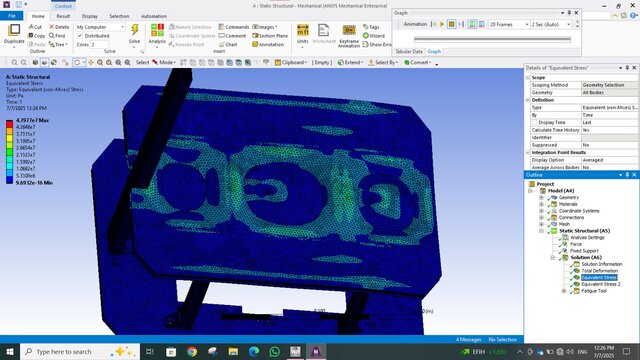640x360 pixels.
Task: Collapse the Scope section in Details
Action: (x=528, y=77)
